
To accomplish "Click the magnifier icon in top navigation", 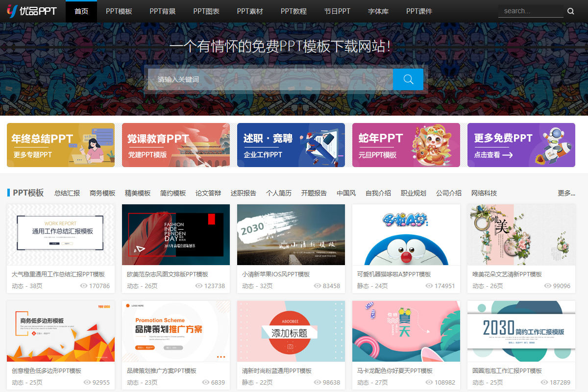I will click(x=570, y=11).
